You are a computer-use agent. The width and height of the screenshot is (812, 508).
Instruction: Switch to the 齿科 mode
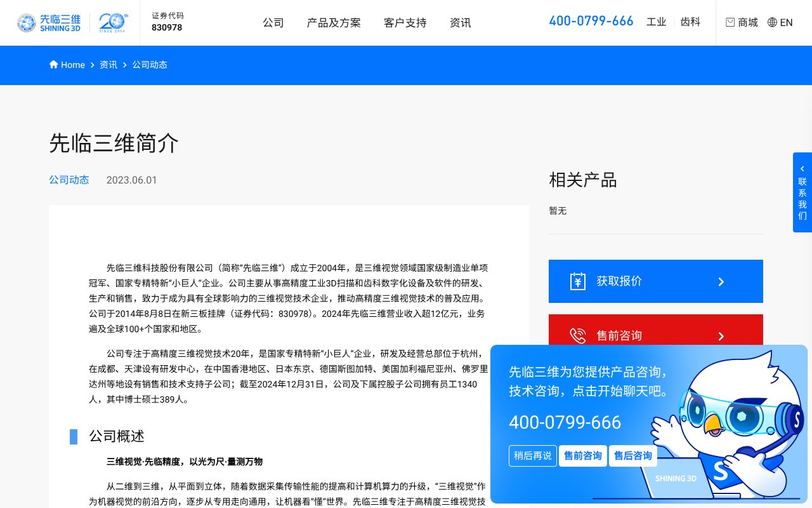pyautogui.click(x=690, y=22)
